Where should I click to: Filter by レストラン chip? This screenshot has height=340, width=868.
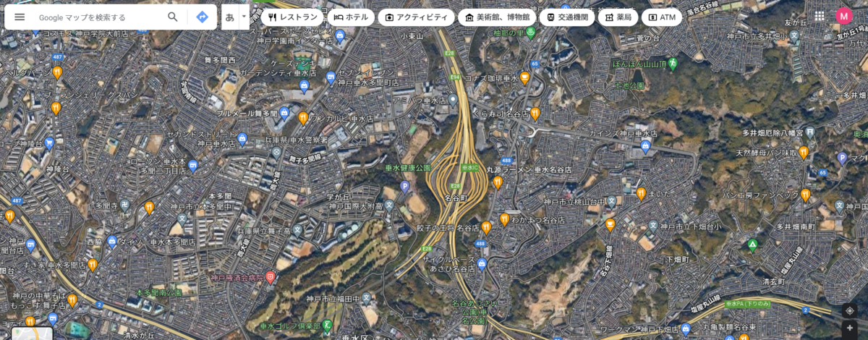click(x=292, y=17)
